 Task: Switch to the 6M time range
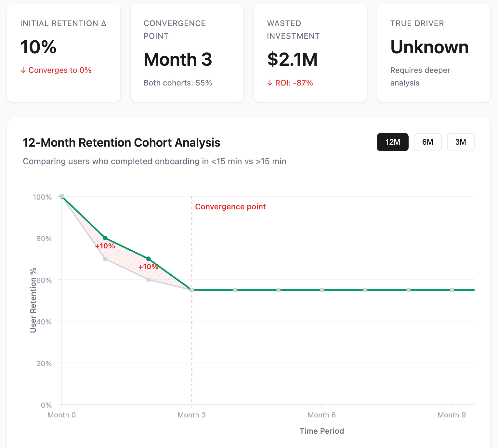[x=427, y=142]
